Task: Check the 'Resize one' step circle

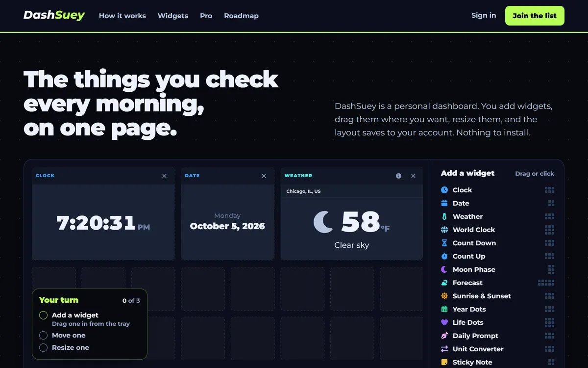Action: tap(43, 347)
